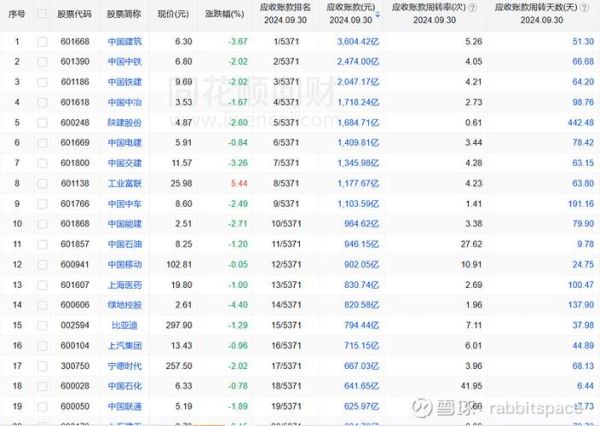Select change cell 5.44
600x426 pixels.
coord(239,183)
